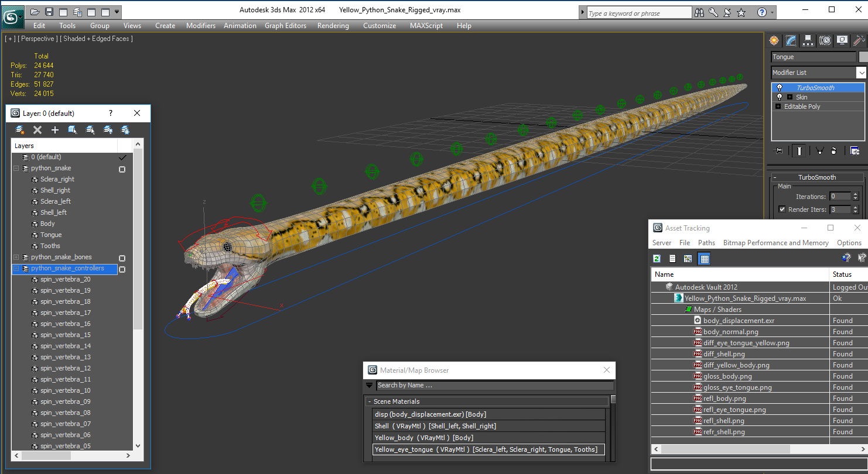Click the Perspective viewport label
The image size is (868, 474).
[38, 39]
